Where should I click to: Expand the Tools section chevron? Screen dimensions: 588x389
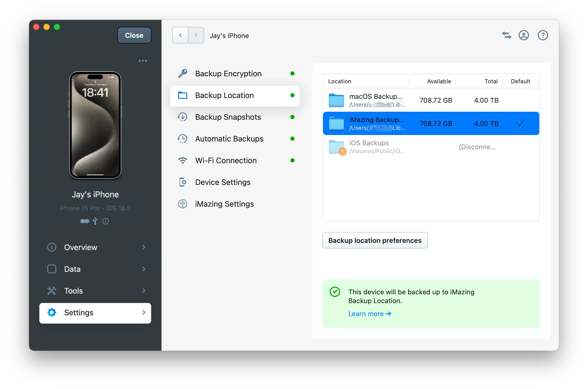point(144,291)
